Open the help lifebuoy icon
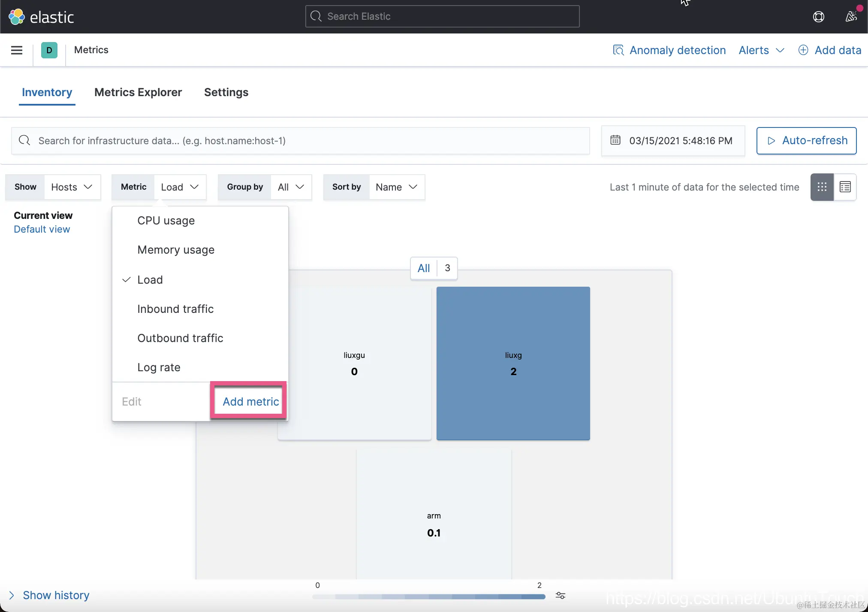 click(818, 17)
